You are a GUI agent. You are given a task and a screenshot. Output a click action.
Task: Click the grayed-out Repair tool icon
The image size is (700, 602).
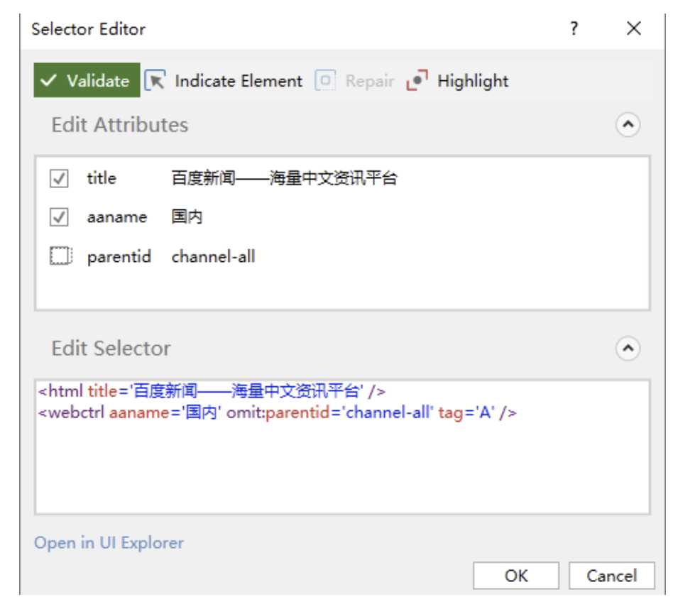coord(325,80)
